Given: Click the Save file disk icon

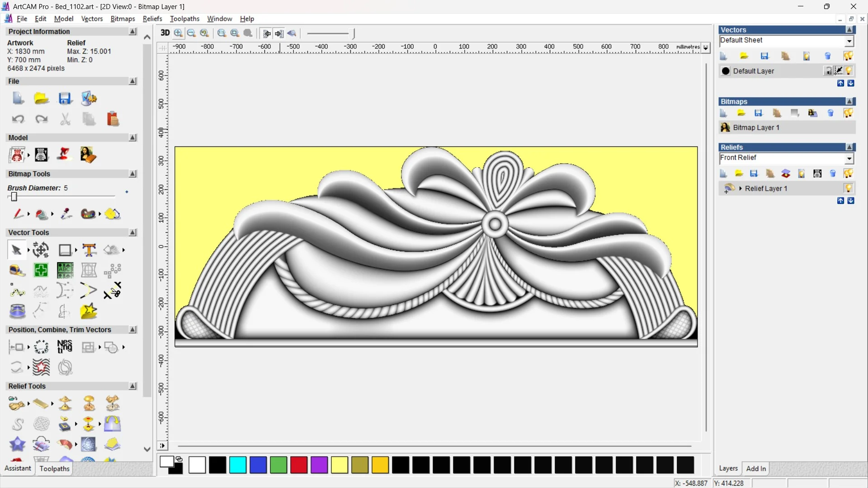Looking at the screenshot, I should coord(65,99).
